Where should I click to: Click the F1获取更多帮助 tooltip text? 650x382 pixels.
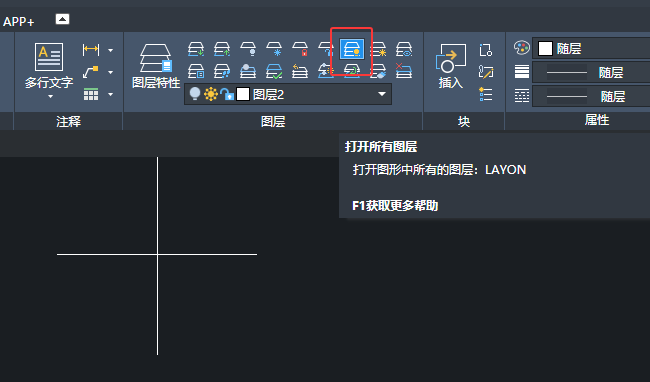point(395,206)
